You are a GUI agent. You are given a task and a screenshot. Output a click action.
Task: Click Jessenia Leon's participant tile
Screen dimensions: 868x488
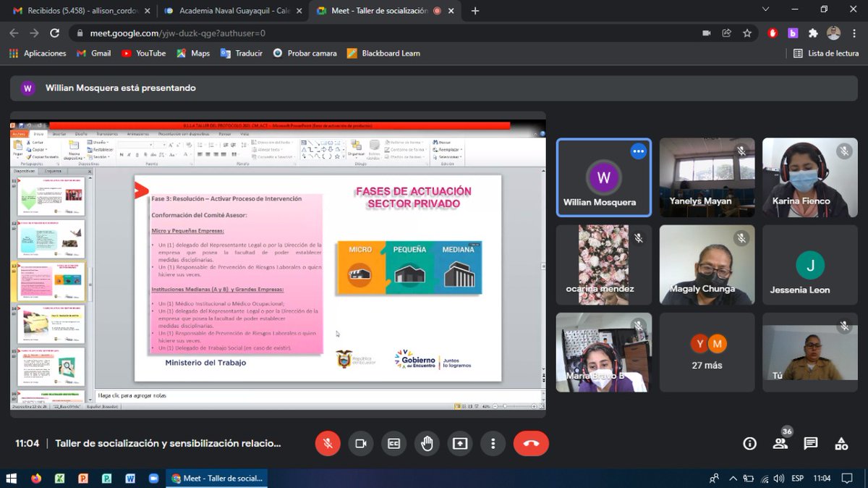coord(810,265)
